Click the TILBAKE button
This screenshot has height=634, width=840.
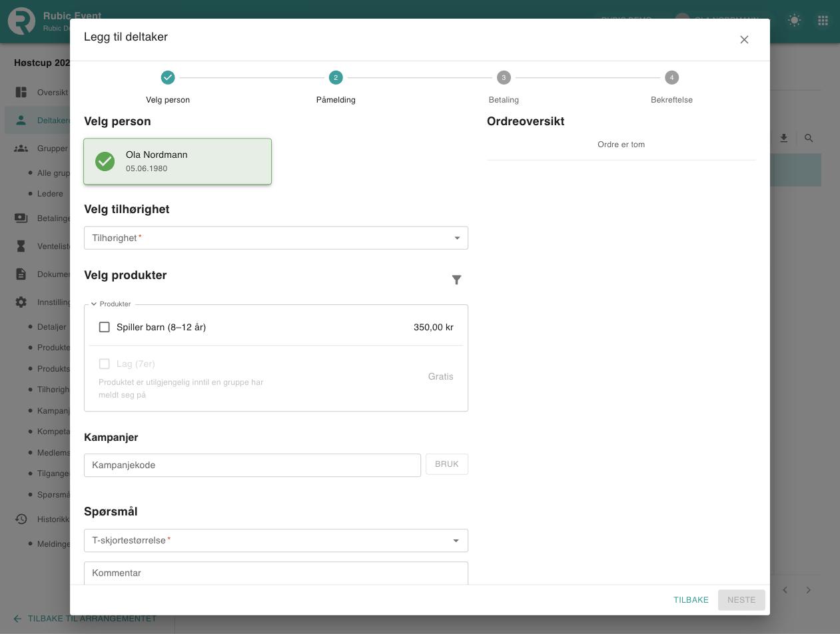coord(691,600)
